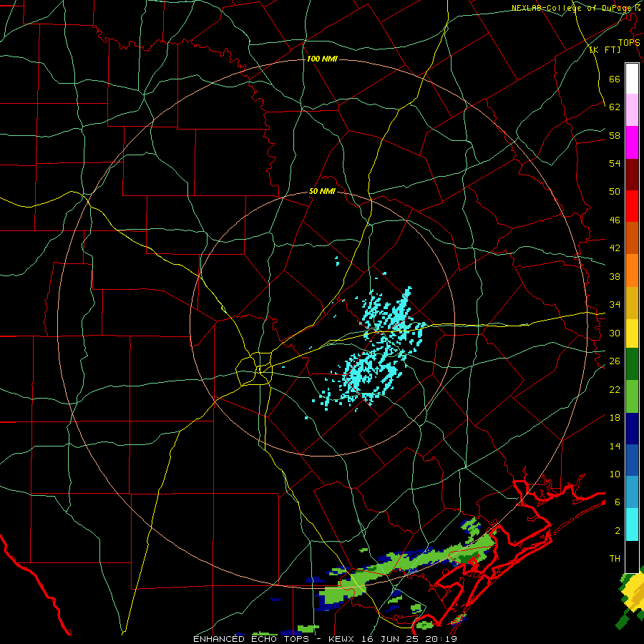Click the black TH threshold legend swatch

(x=632, y=557)
